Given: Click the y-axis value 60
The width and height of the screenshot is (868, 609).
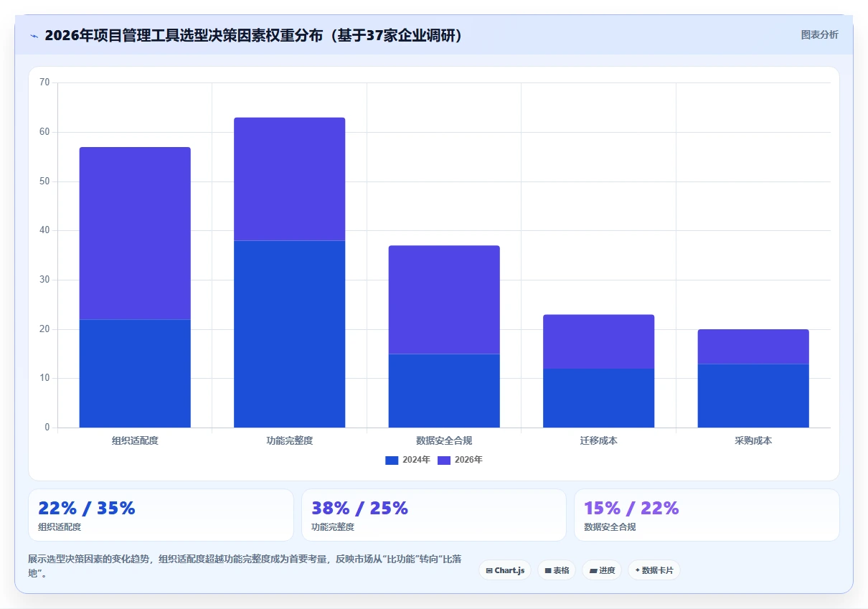Looking at the screenshot, I should (x=45, y=132).
